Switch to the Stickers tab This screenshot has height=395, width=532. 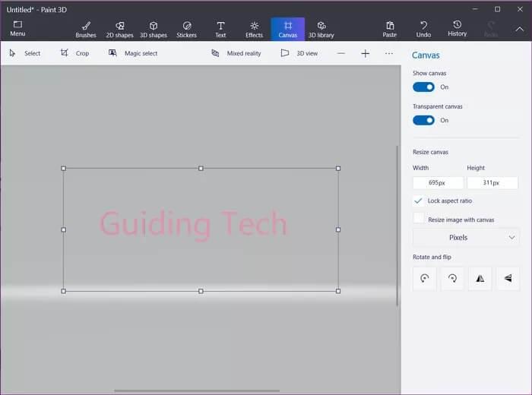187,30
